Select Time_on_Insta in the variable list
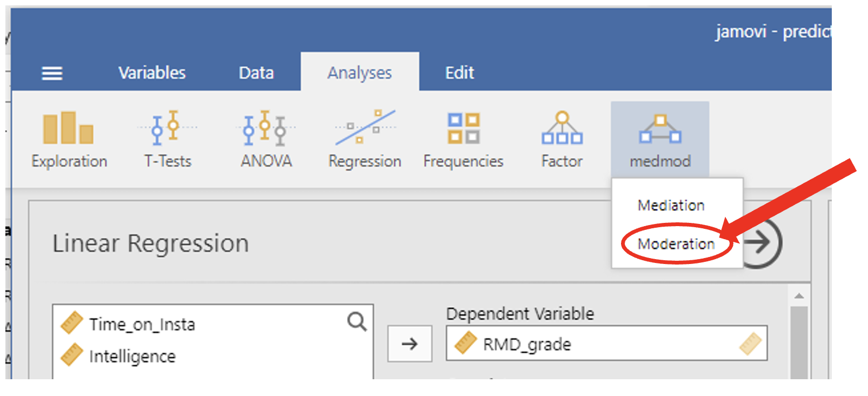Image resolution: width=868 pixels, height=396 pixels. point(142,325)
